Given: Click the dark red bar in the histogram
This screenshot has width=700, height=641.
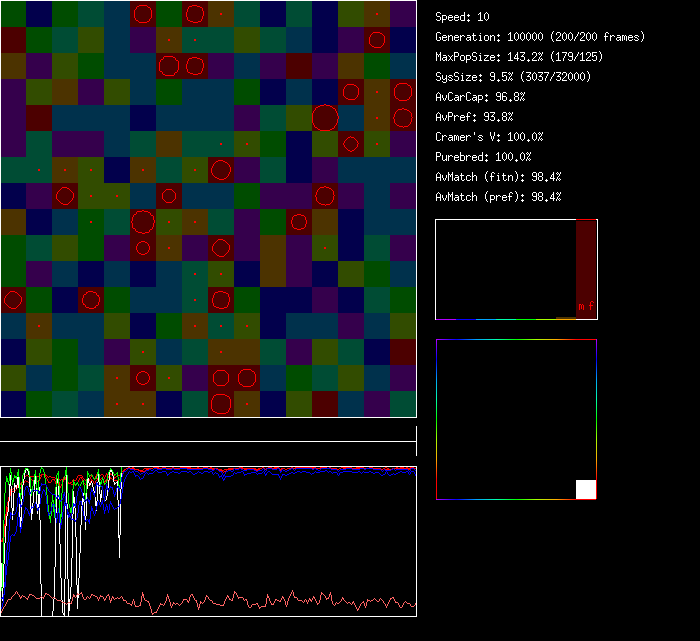Looking at the screenshot, I should click(586, 260).
